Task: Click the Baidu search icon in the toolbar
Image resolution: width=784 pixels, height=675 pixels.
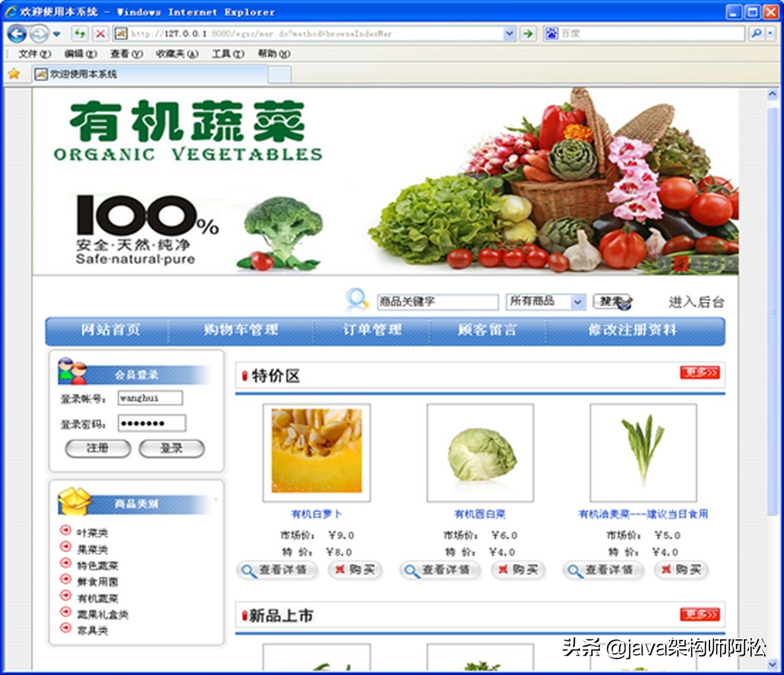Action: [552, 33]
